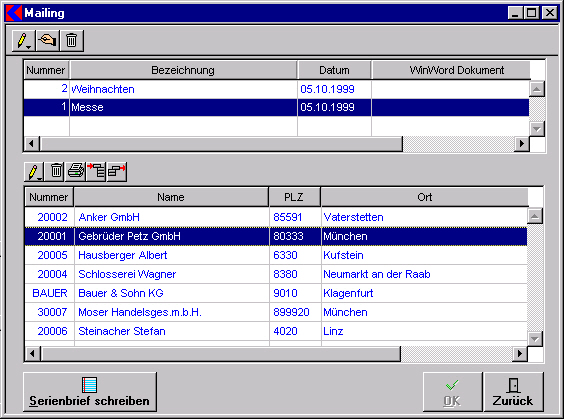Select the Bauer & Sohn KG row

pos(276,293)
